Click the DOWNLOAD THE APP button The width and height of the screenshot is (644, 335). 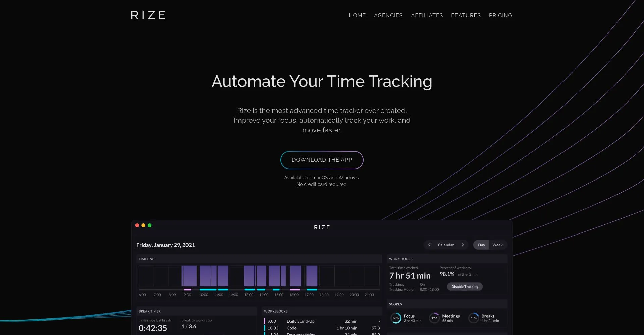coord(322,160)
